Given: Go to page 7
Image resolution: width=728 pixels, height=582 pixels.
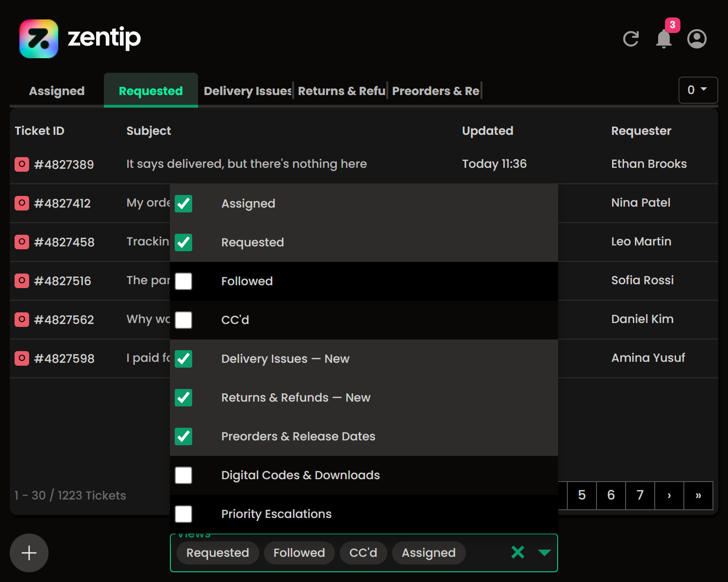Looking at the screenshot, I should 640,495.
